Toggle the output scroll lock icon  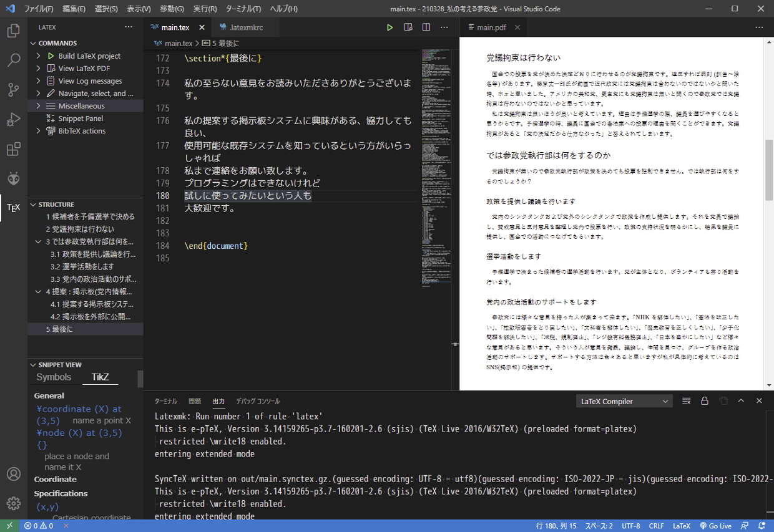705,401
